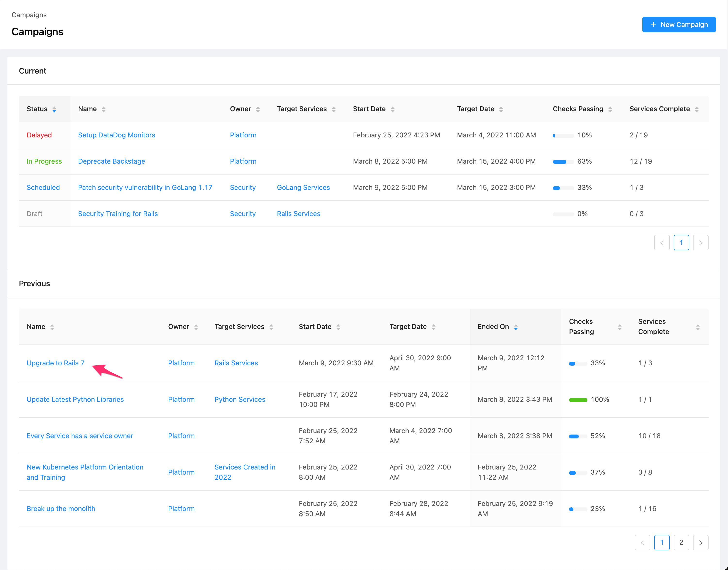Click the '12 / 19' services complete value
Screen dimensions: 728x570
tap(641, 161)
